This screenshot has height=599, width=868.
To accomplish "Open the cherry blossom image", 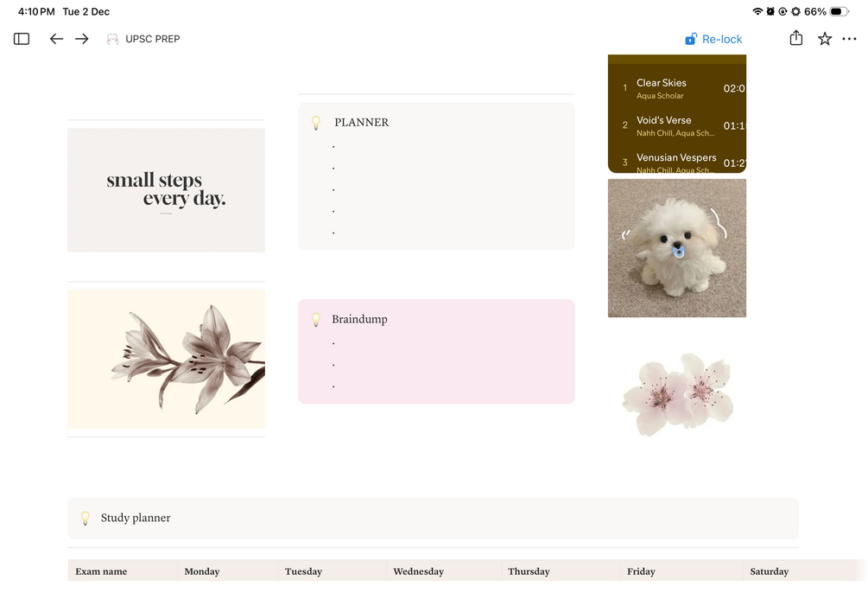I will point(678,394).
